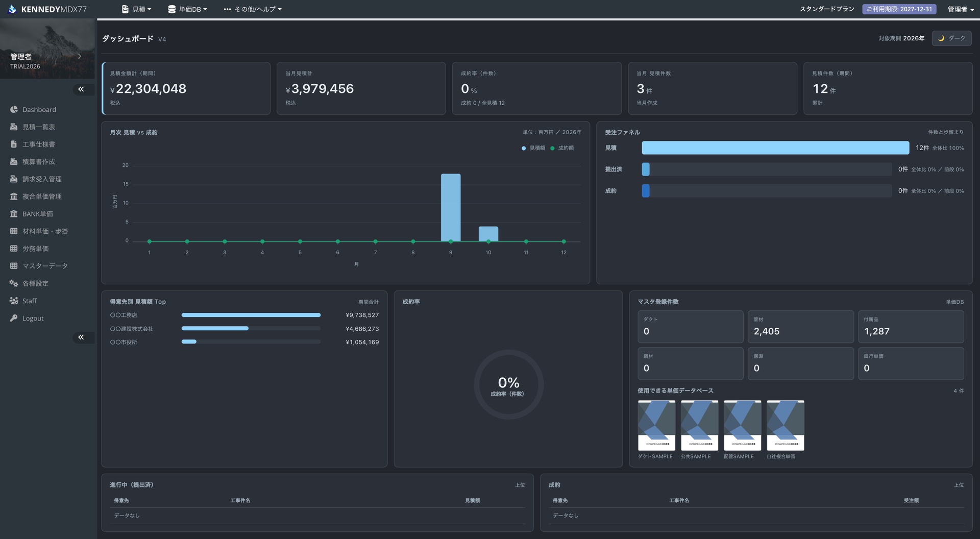The width and height of the screenshot is (980, 539).
Task: Toggle 成約額 series in chart legend
Action: pyautogui.click(x=562, y=148)
